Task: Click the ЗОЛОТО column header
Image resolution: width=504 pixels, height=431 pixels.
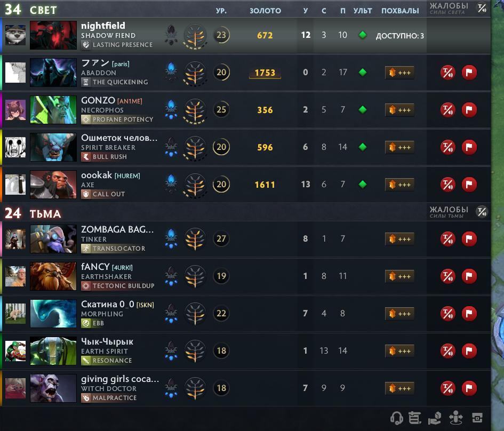Action: click(x=265, y=11)
